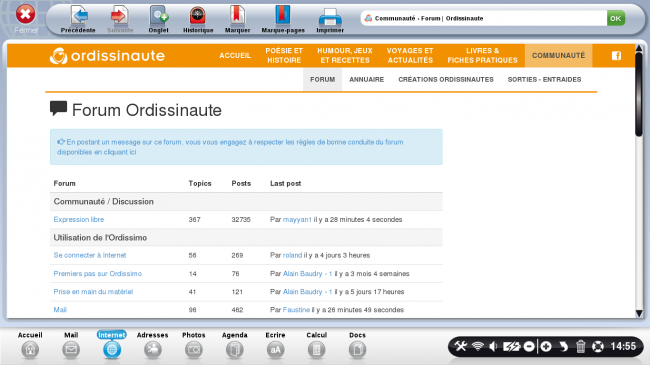Click the 14:55 clock in tray
Screen dimensions: 650x365
pos(623,346)
